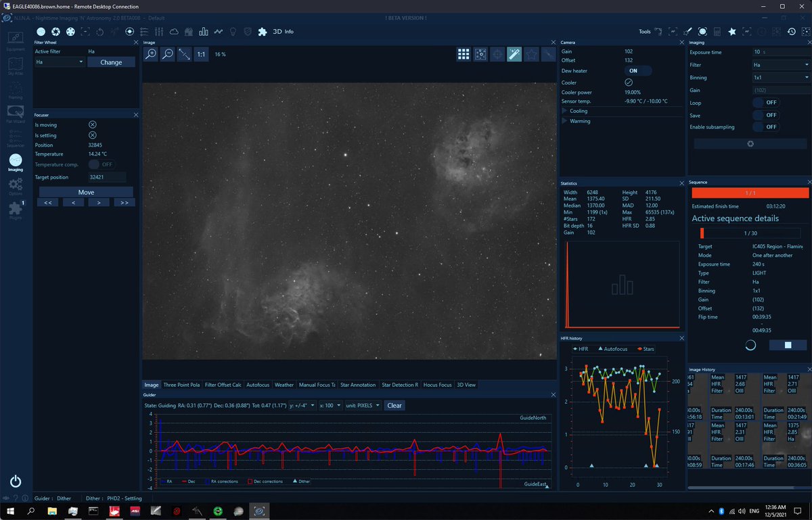The width and height of the screenshot is (812, 520).
Task: Click the sequence 1 / 1 progress bar
Action: click(x=750, y=193)
